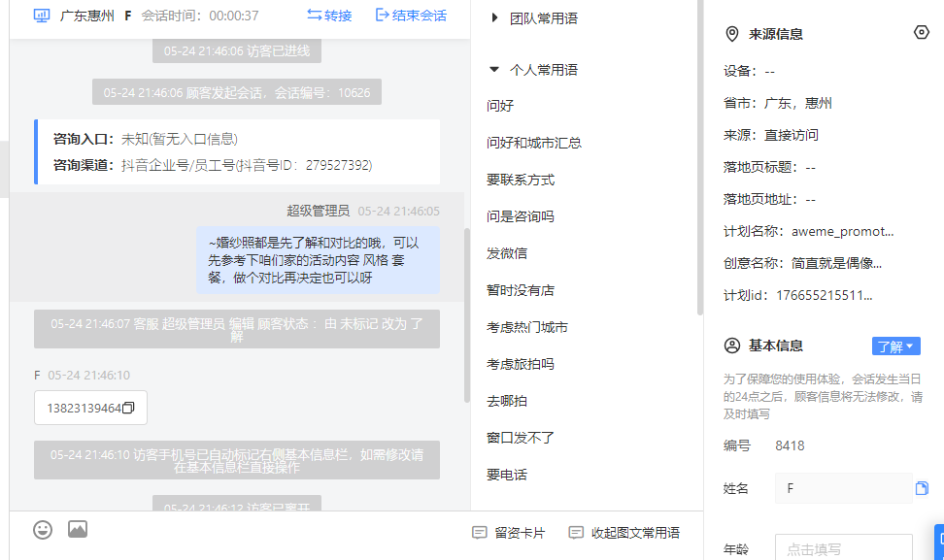Select the 要电话 quick phrase
944x560 pixels.
(507, 476)
